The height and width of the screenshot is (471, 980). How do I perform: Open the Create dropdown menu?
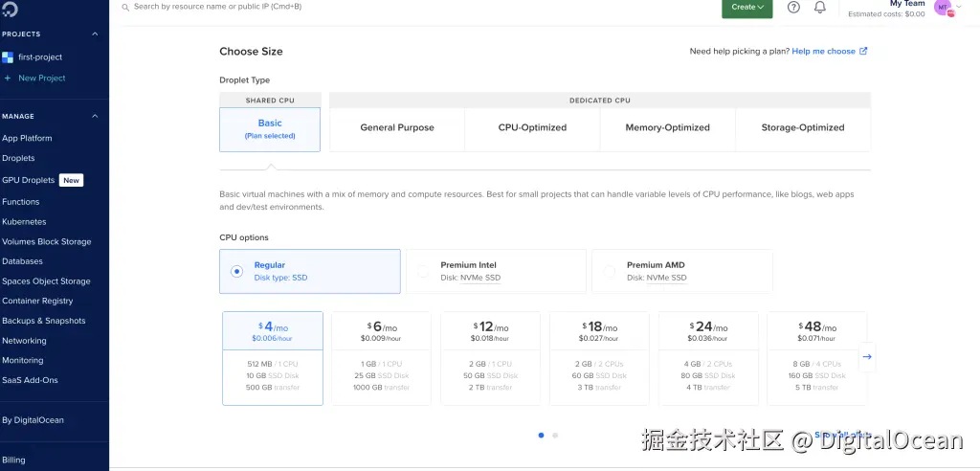[x=746, y=8]
